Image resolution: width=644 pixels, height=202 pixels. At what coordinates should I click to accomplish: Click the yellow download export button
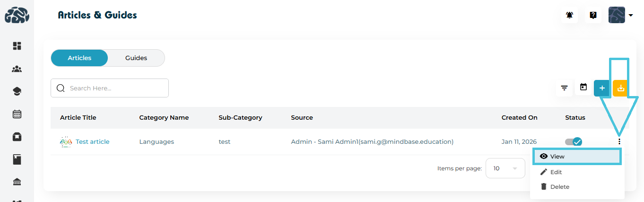[x=621, y=88]
